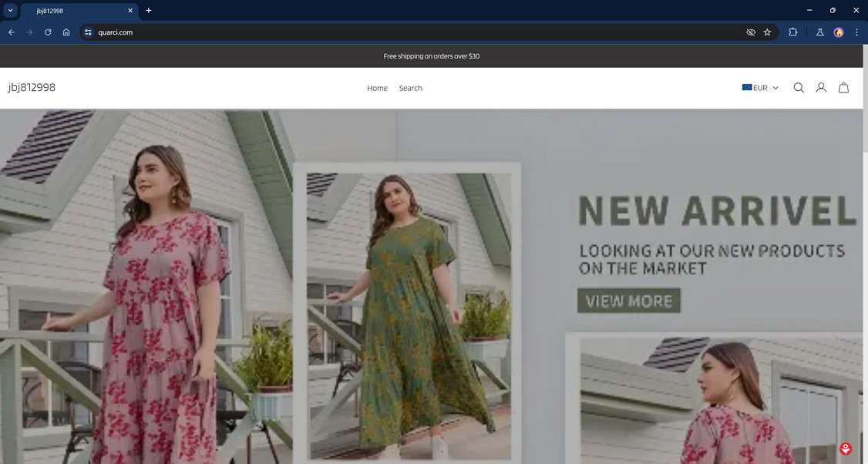Screen dimensions: 868x464
Task: Open the red chat support widget
Action: coord(846,449)
